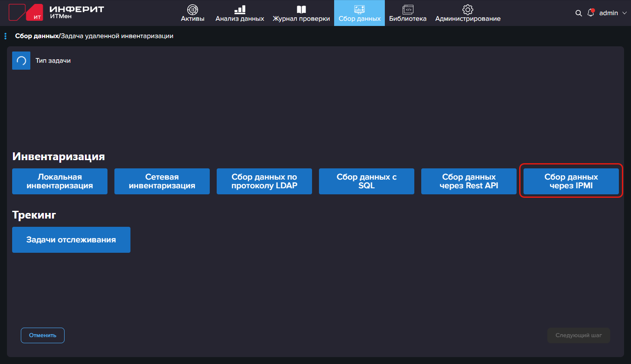Click the Библиотека code window icon

tap(407, 10)
